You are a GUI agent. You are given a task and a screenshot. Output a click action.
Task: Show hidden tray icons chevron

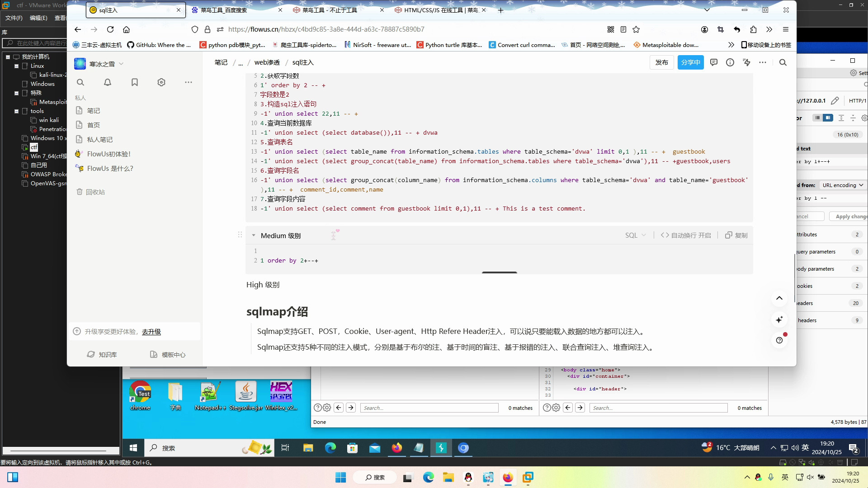point(747,477)
